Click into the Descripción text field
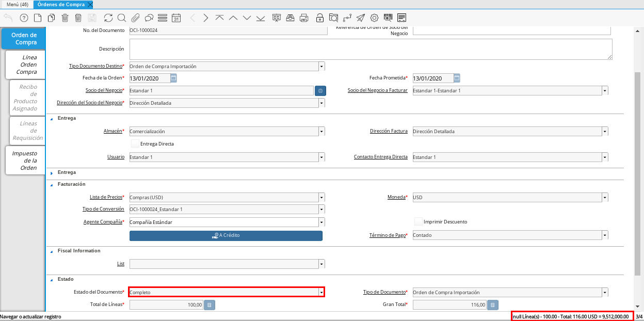Viewport: 644px width, 321px height. (x=370, y=49)
